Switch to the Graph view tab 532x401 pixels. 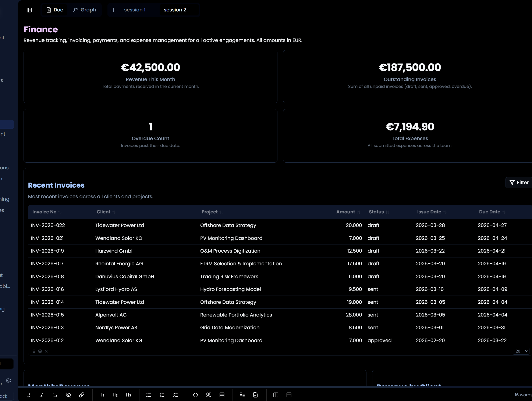85,10
